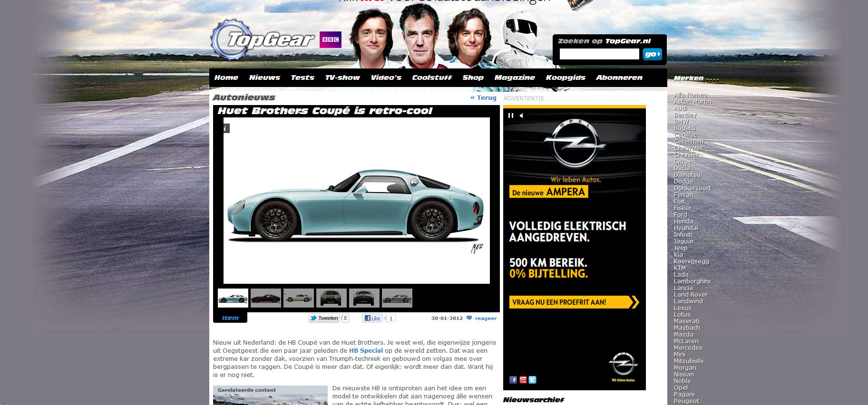Select the dark red coupé thumbnail

(266, 298)
